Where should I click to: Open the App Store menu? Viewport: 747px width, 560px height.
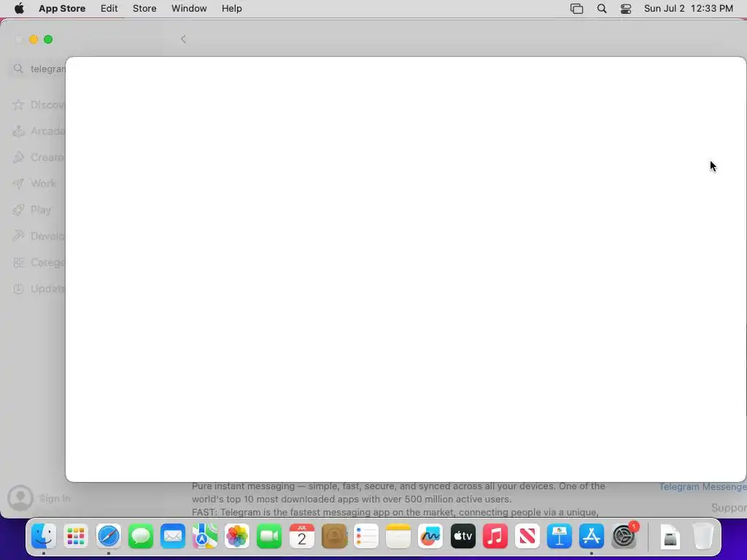click(x=62, y=9)
